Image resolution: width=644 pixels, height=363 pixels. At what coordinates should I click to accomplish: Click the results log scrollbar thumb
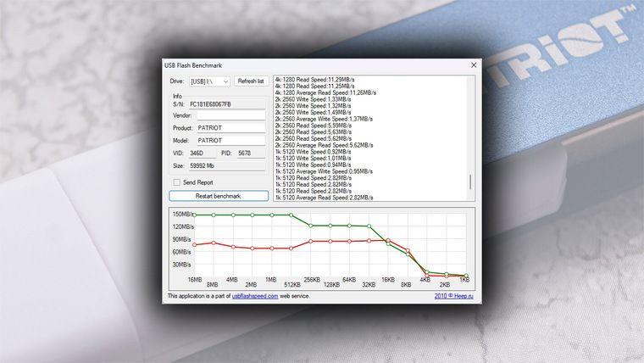[470, 182]
